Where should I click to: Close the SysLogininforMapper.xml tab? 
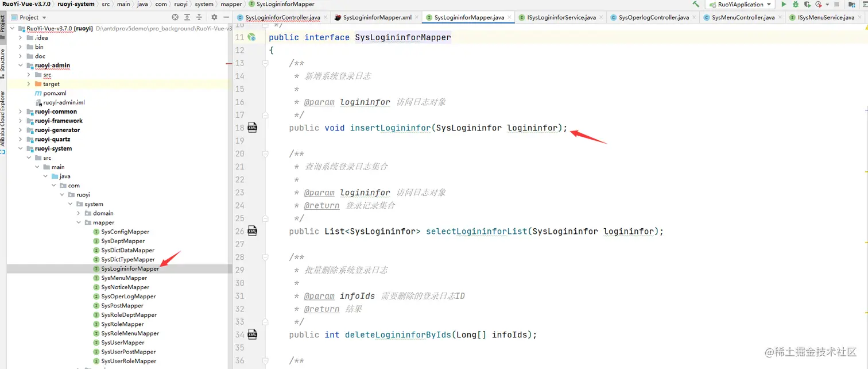coord(417,17)
